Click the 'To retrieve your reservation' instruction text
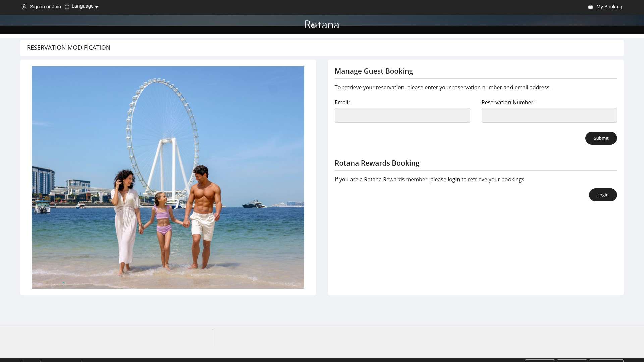 click(443, 88)
